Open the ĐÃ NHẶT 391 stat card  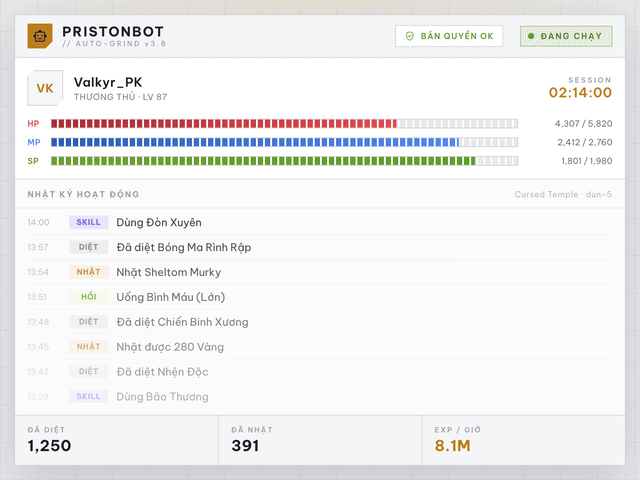tap(320, 440)
